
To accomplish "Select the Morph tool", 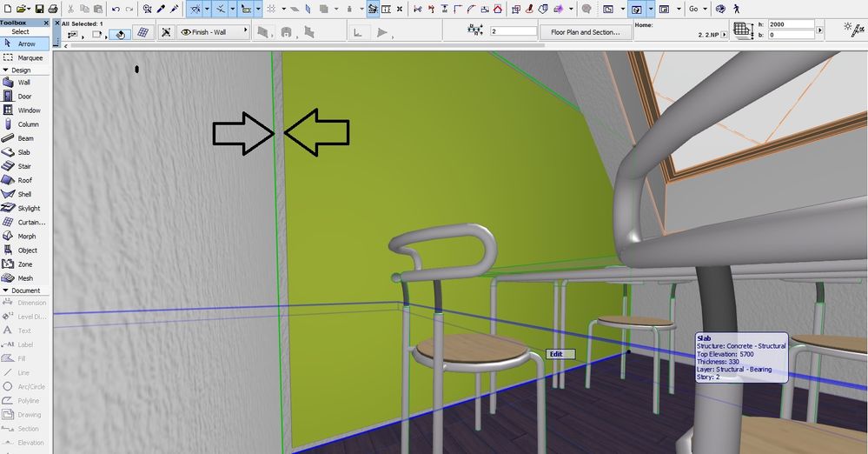I will point(24,237).
